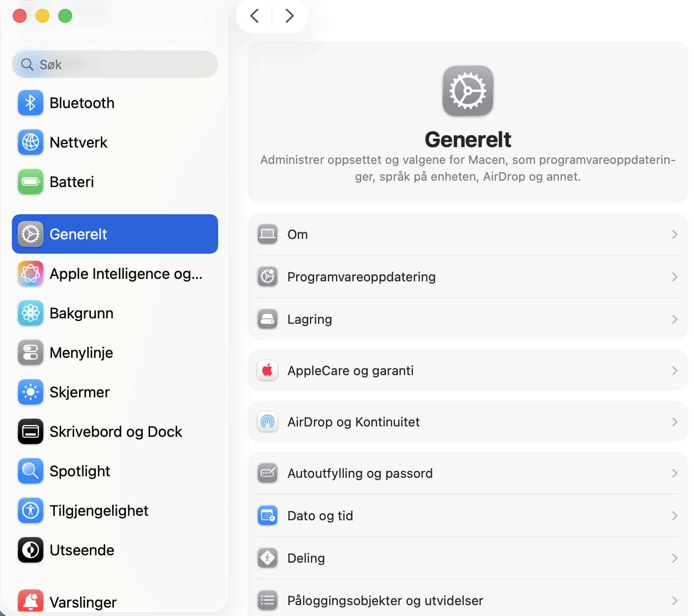Click the Generelt heading title

[x=468, y=140]
